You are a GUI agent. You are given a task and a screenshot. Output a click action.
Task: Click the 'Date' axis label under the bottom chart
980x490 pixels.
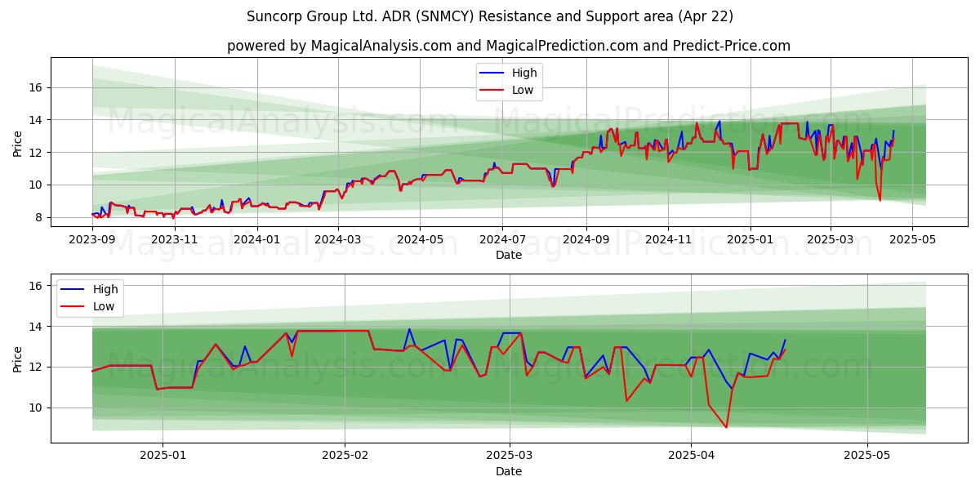click(x=509, y=471)
